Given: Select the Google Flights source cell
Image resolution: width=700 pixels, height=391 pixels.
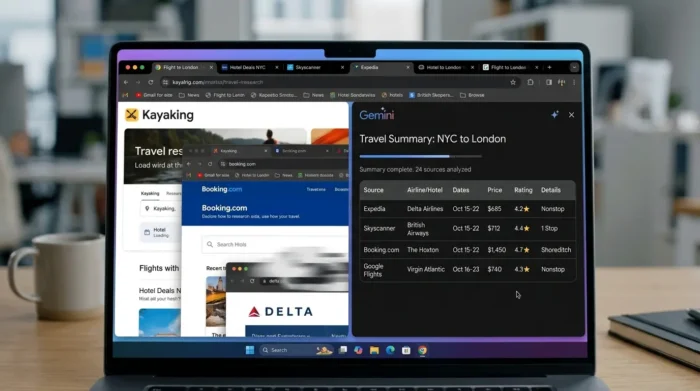Looking at the screenshot, I should tap(373, 270).
